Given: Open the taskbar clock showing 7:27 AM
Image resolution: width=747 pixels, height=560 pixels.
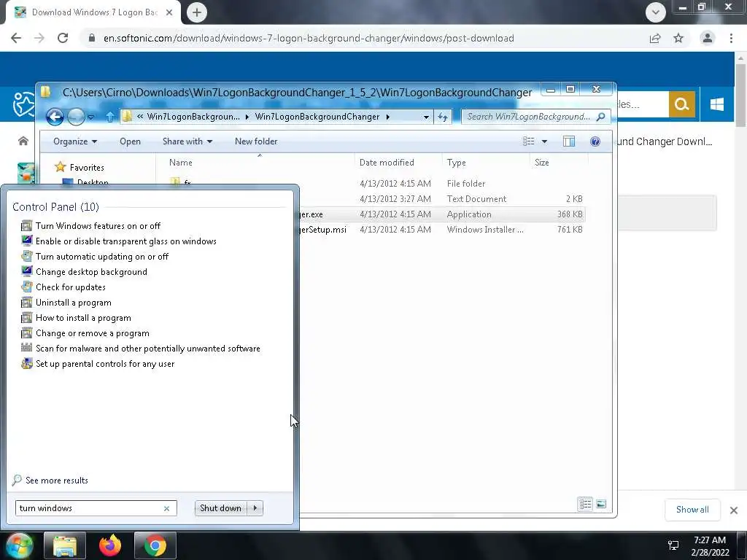Looking at the screenshot, I should click(x=710, y=546).
